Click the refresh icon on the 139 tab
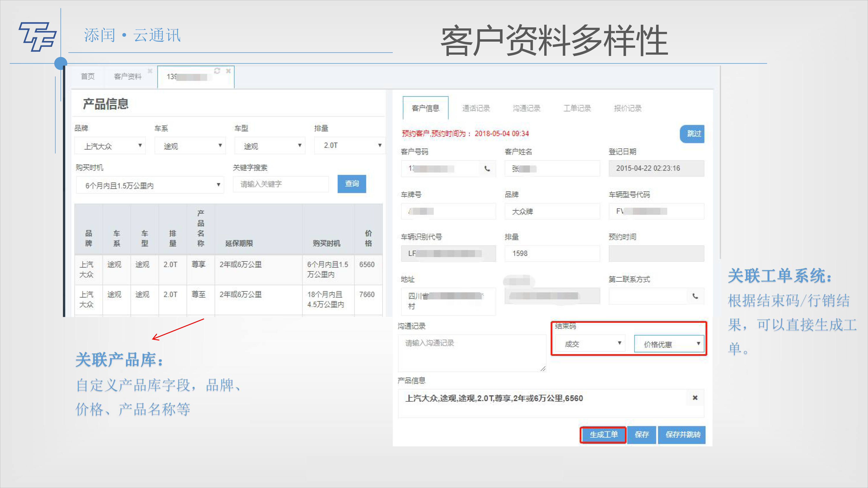 click(x=217, y=71)
